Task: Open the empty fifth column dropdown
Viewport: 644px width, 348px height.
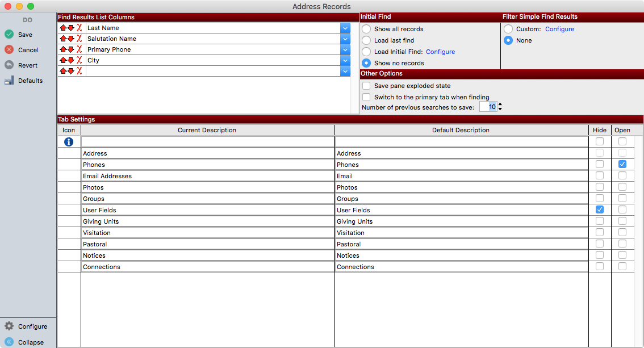Action: coord(345,71)
